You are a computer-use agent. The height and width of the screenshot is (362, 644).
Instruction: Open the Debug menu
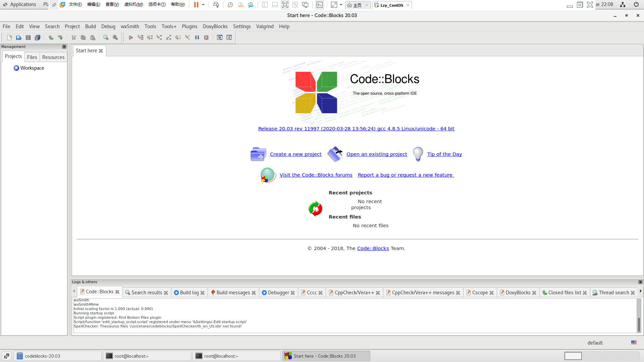[x=108, y=26]
